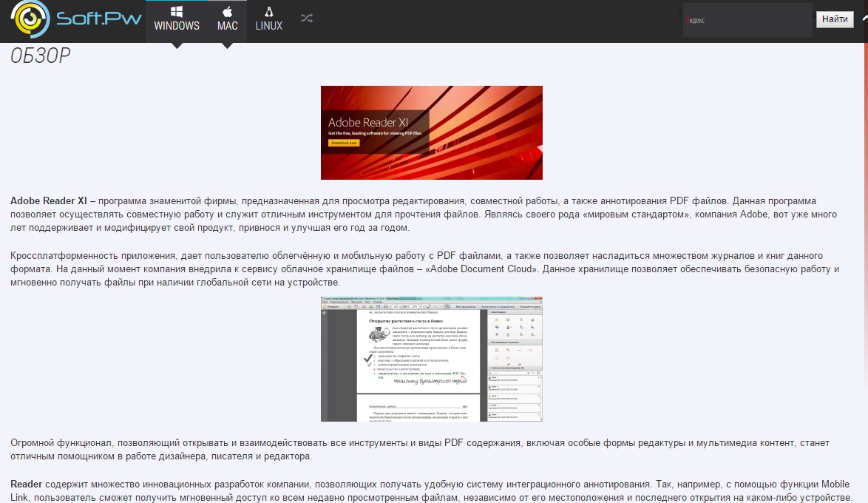Click the Windows logo icon in navigation

[177, 12]
